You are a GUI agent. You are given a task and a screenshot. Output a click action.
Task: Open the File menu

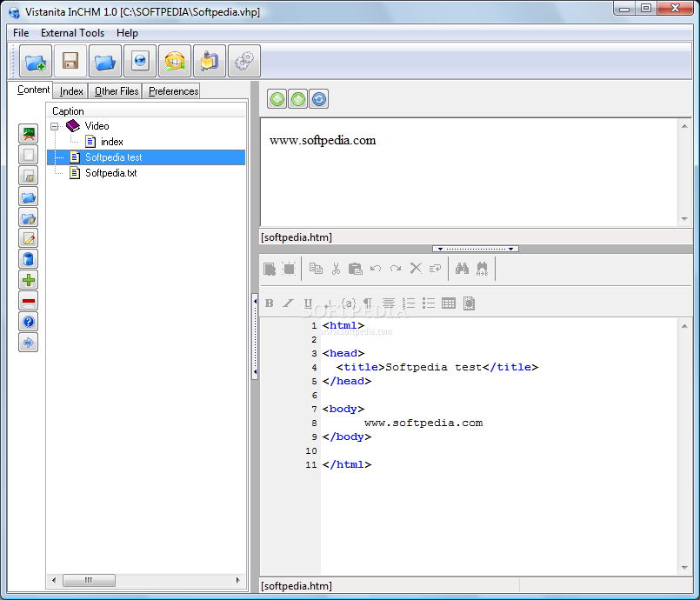coord(21,33)
